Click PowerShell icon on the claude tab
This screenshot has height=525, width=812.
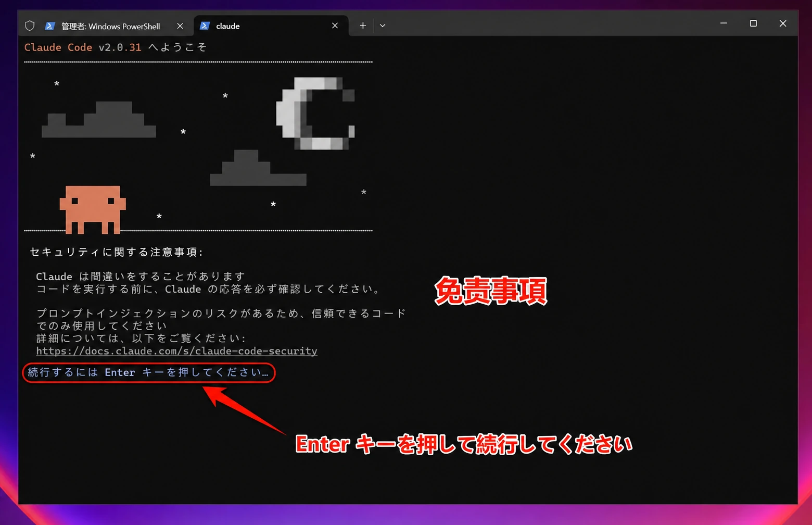(x=205, y=26)
